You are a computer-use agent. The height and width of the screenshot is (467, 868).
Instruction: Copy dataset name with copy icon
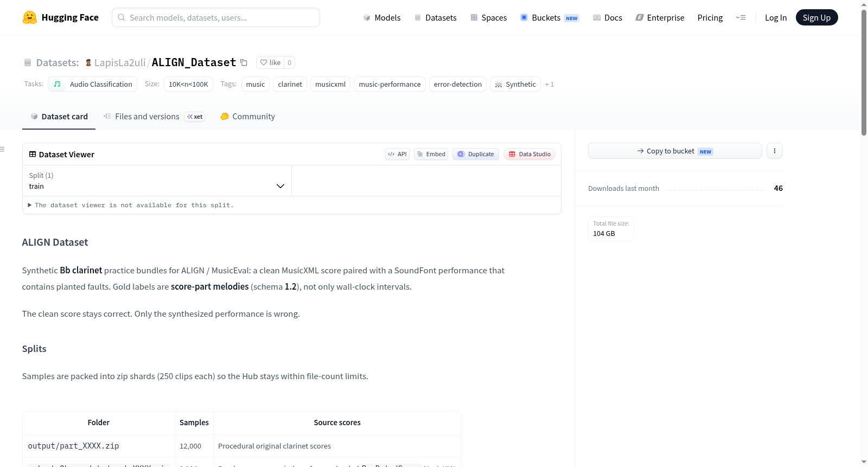(x=244, y=62)
